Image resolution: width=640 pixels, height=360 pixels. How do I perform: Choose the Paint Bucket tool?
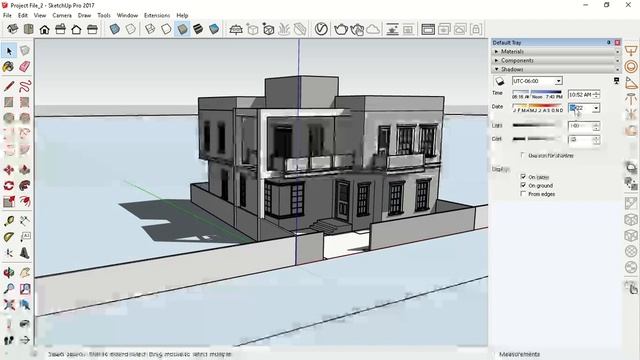9,67
